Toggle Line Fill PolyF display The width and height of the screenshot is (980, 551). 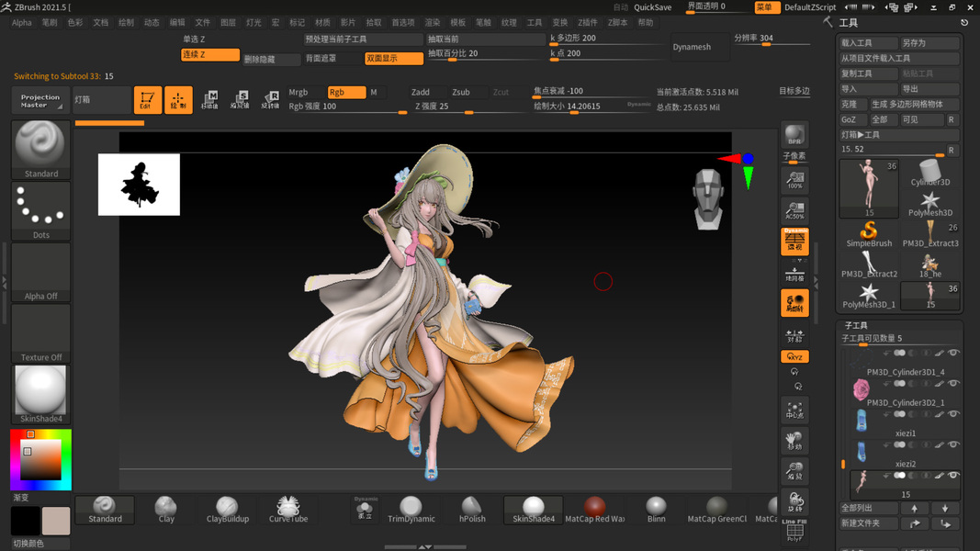pyautogui.click(x=794, y=531)
